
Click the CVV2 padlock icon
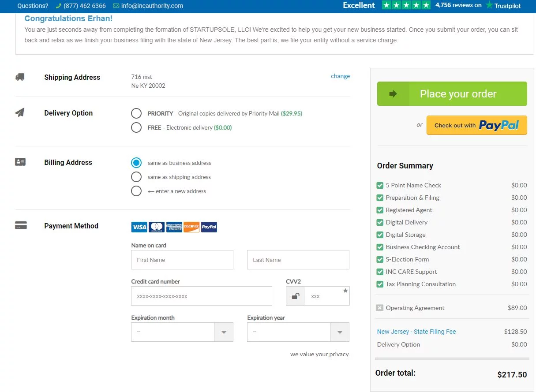tap(296, 296)
